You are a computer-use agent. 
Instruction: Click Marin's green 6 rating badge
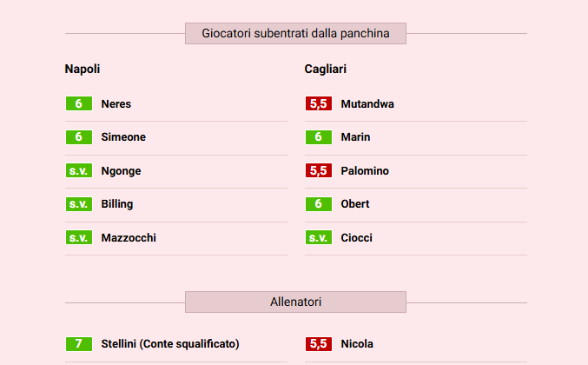(x=318, y=137)
